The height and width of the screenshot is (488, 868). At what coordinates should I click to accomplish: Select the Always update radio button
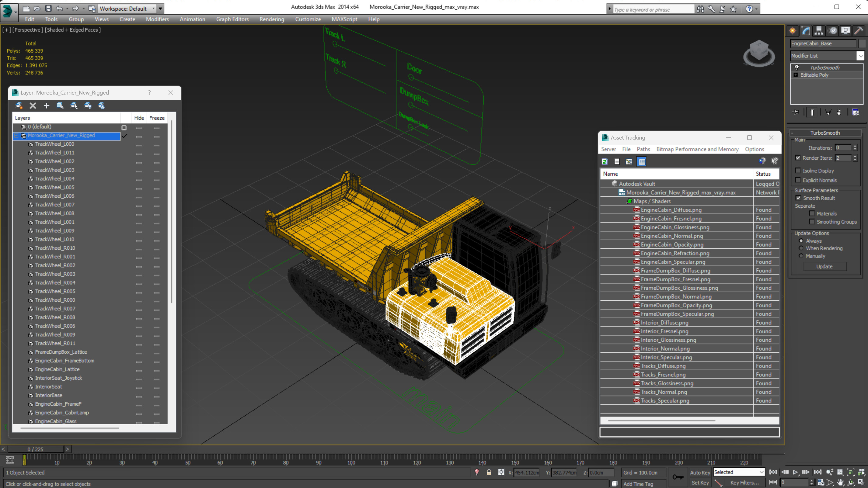tap(801, 241)
